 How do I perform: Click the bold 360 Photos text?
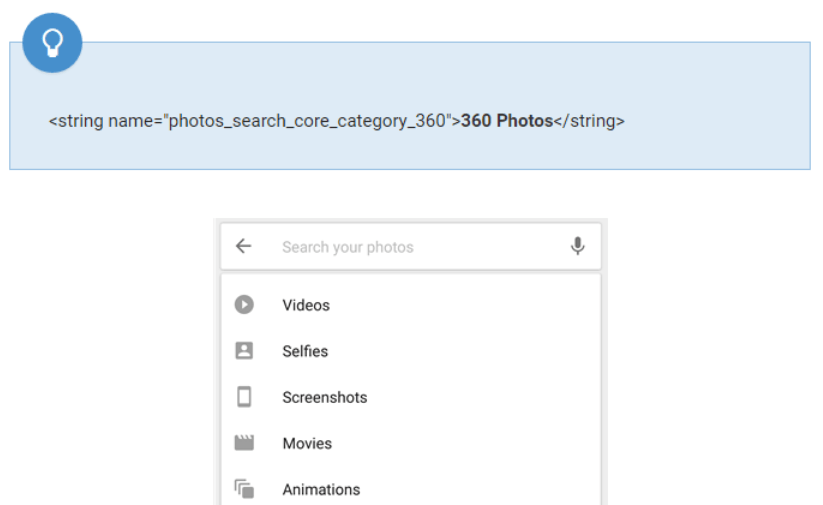[x=507, y=121]
